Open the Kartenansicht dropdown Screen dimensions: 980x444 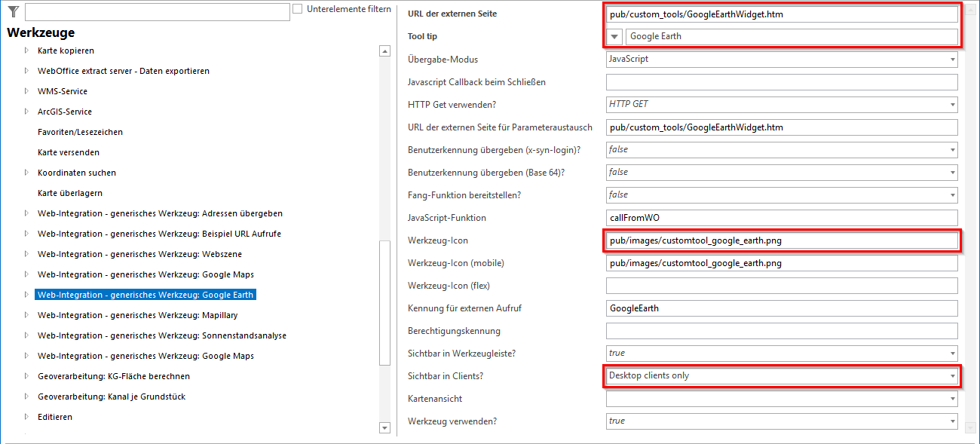tap(953, 398)
